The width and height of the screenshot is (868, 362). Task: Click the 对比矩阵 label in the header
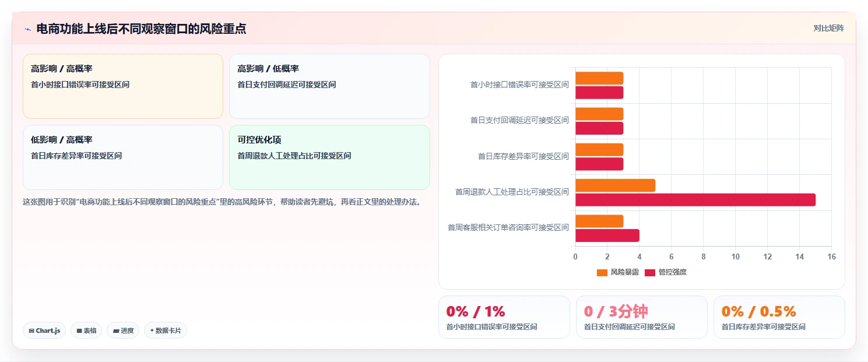[829, 28]
